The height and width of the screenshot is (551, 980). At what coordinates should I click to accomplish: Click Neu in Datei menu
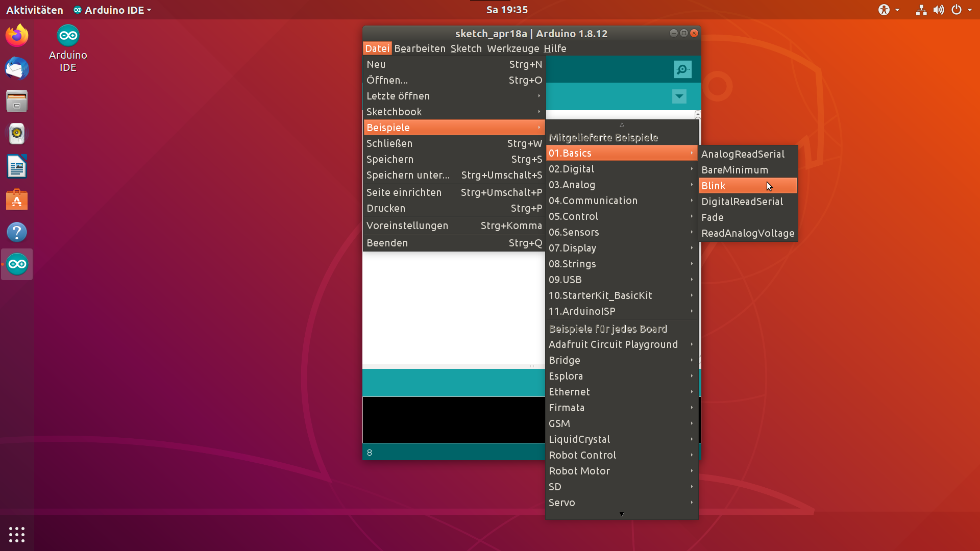click(454, 64)
